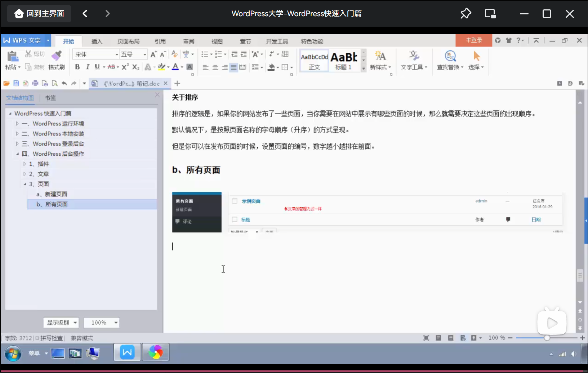
Task: Click the bulleted list icon
Action: [x=205, y=54]
